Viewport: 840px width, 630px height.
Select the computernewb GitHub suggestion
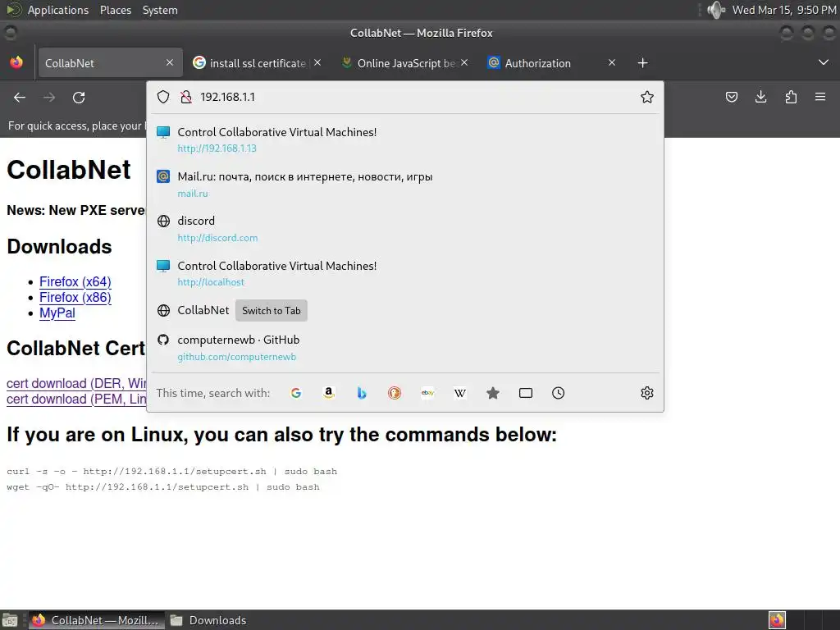coord(405,348)
